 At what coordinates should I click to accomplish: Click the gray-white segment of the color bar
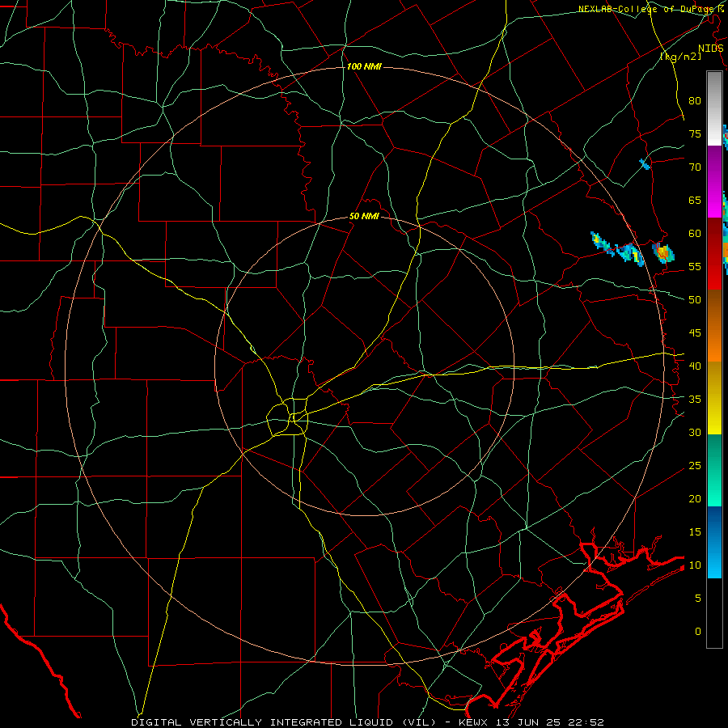point(714,108)
